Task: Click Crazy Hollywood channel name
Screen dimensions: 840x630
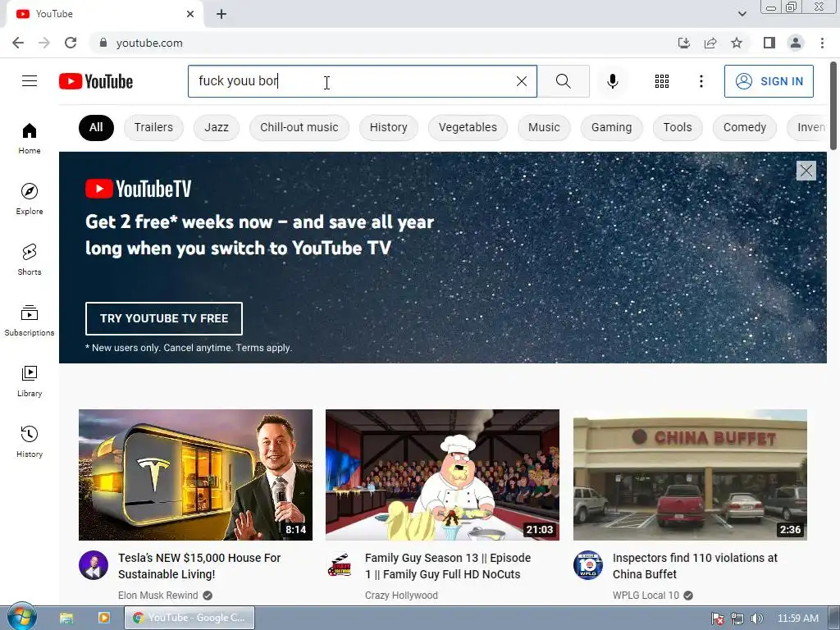Action: click(x=401, y=596)
